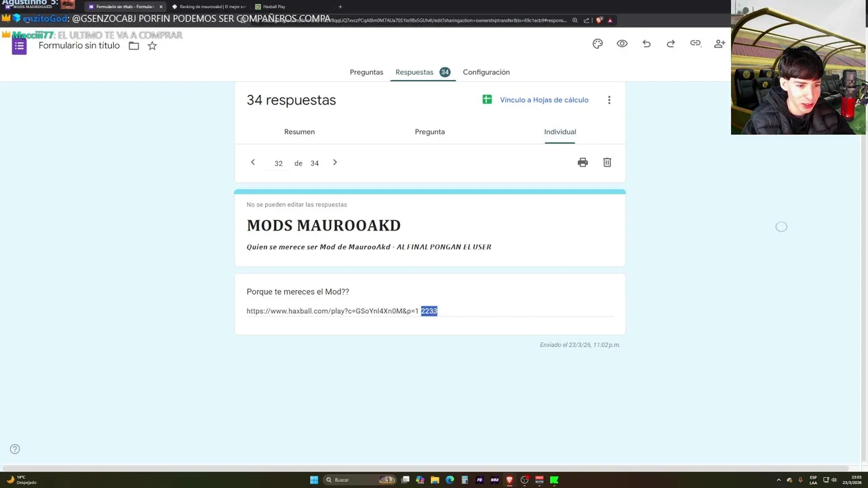Close the Formulario sin título browser tab
This screenshot has height=488, width=868.
pos(161,7)
